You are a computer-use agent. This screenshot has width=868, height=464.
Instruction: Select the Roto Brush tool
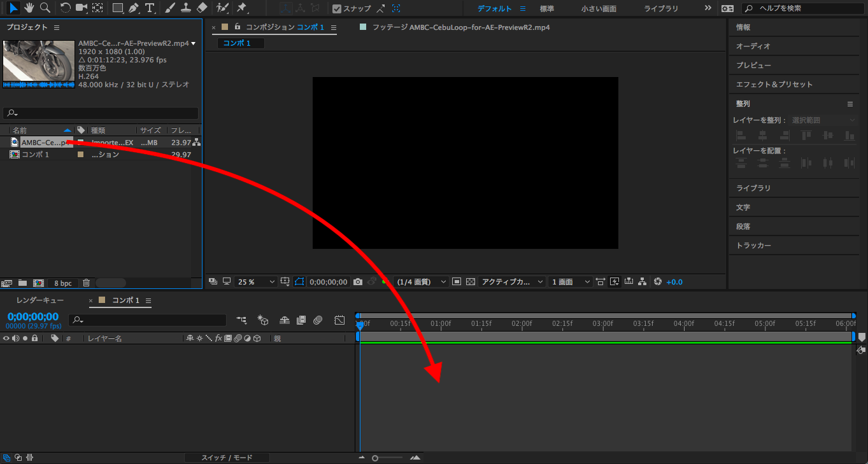[x=222, y=8]
